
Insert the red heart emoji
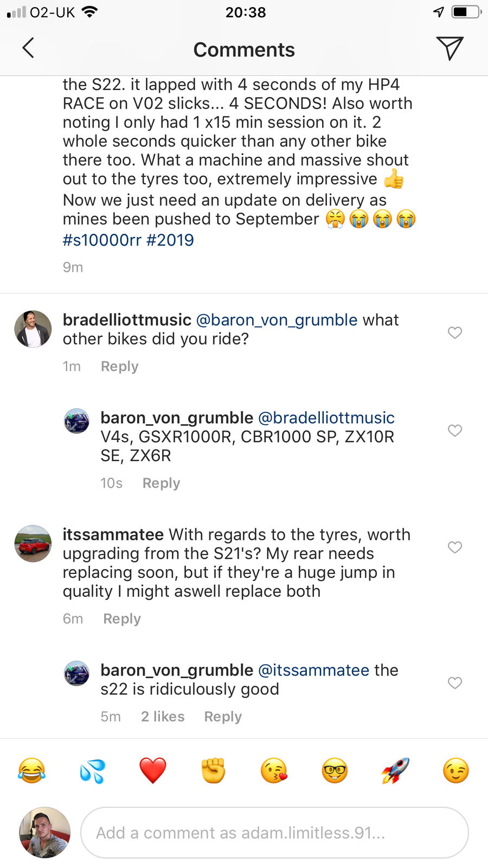[x=153, y=770]
